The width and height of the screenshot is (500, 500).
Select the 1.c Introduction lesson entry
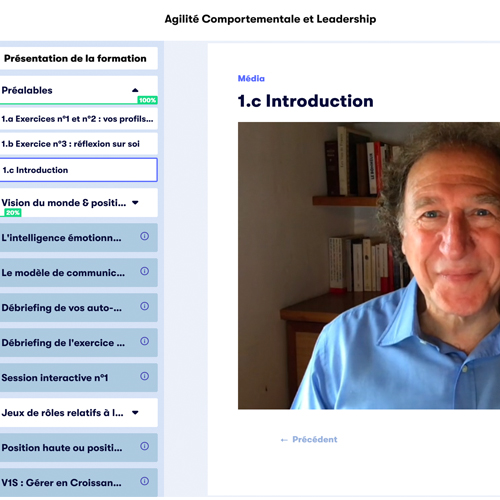(78, 170)
